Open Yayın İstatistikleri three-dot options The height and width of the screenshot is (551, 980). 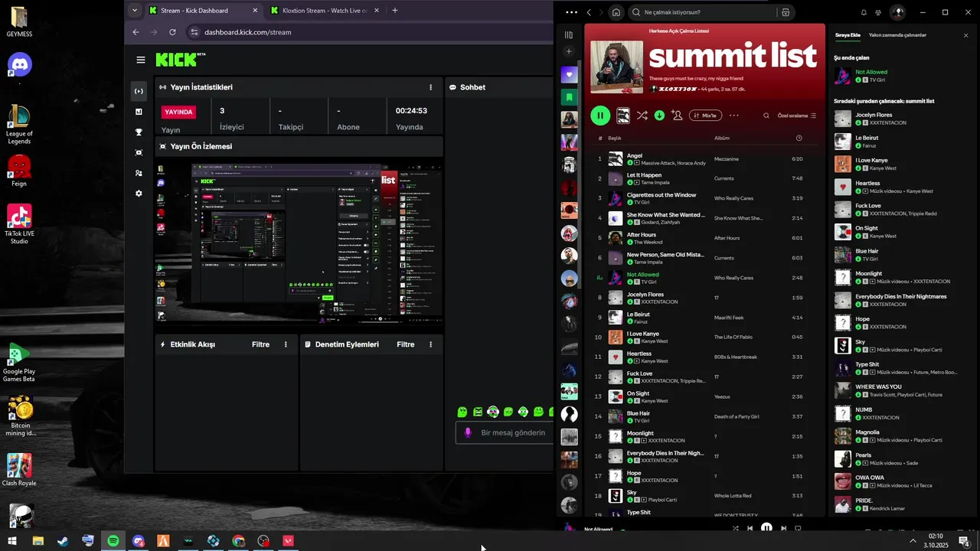pyautogui.click(x=430, y=87)
